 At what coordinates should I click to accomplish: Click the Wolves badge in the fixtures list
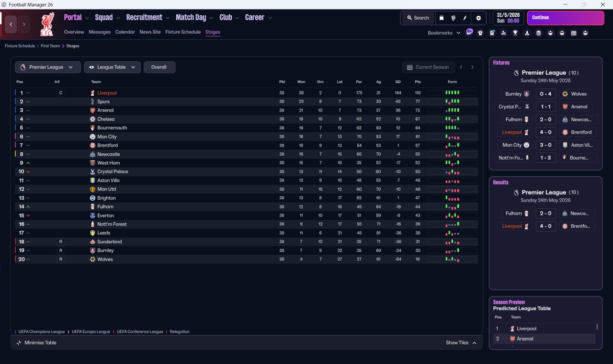[x=565, y=94]
